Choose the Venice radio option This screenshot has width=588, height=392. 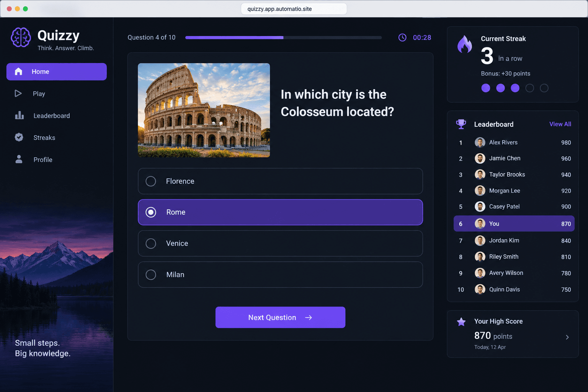tap(151, 243)
